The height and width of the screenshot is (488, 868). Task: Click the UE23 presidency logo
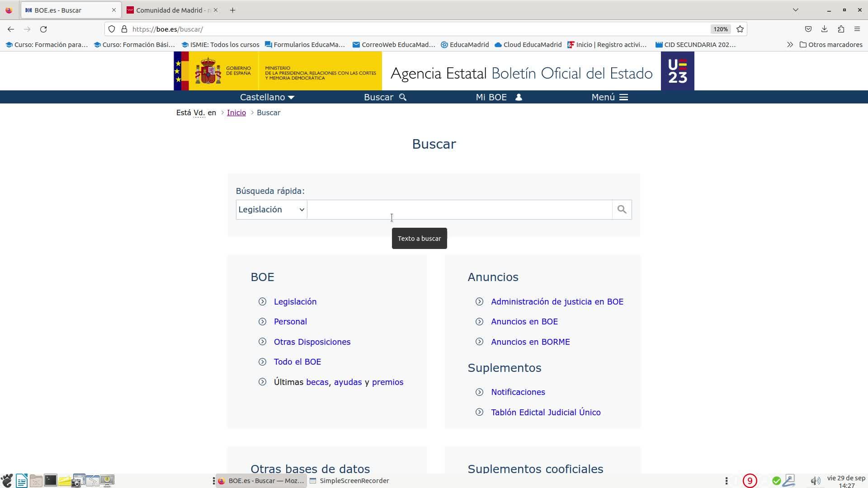tap(677, 71)
